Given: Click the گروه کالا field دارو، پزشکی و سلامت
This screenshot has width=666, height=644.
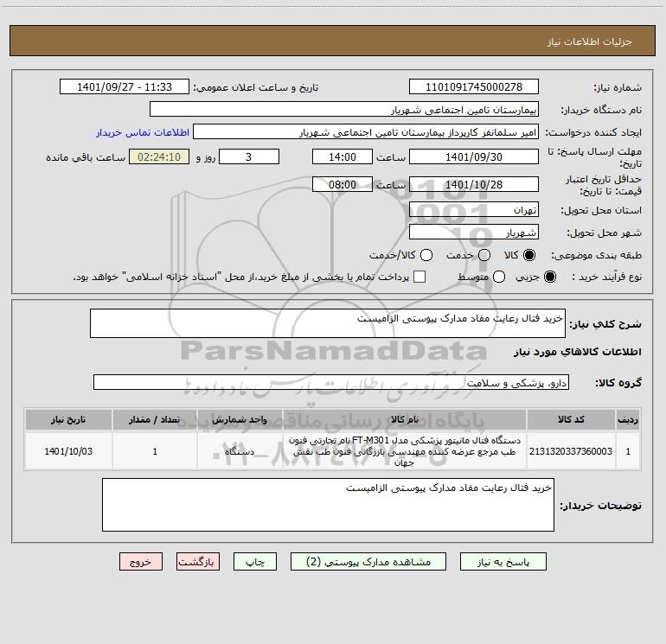Looking at the screenshot, I should click(331, 382).
